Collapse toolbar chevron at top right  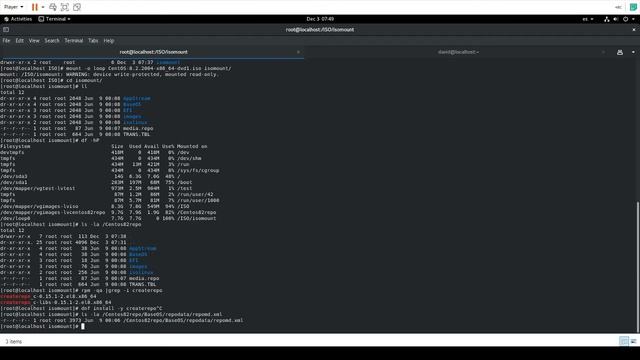point(618,7)
